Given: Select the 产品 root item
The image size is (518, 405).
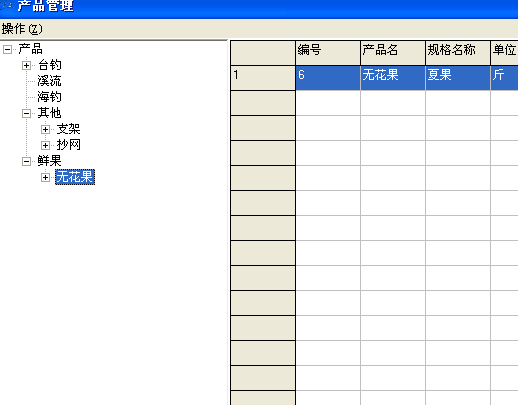Looking at the screenshot, I should tap(30, 49).
